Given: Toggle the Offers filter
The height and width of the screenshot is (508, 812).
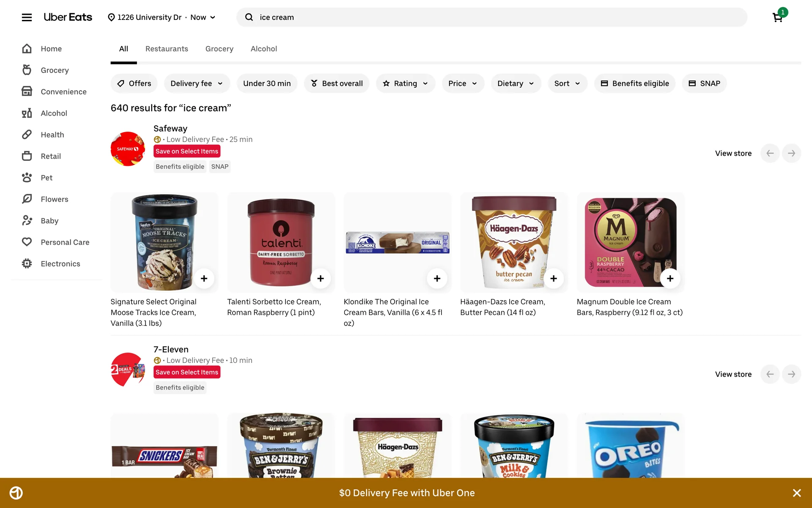Looking at the screenshot, I should tap(134, 83).
